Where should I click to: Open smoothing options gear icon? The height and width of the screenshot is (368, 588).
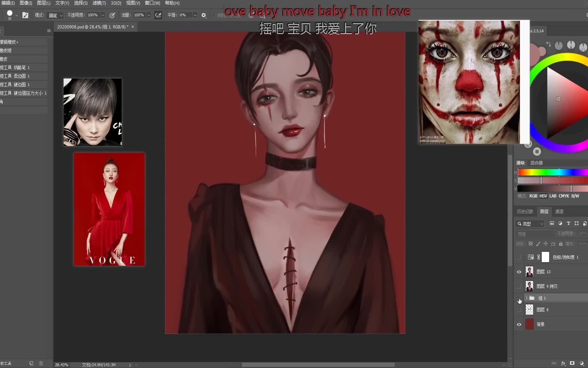(204, 15)
